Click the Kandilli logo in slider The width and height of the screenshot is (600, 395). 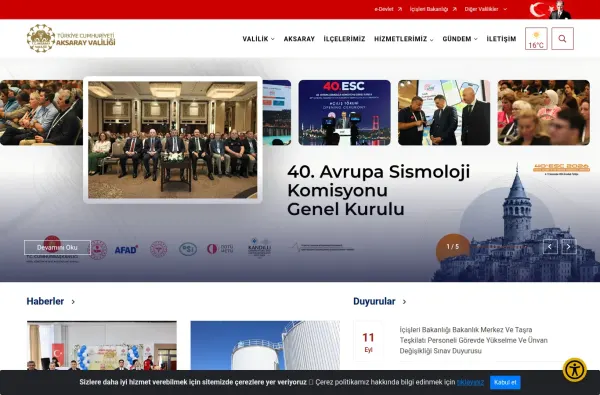pos(259,248)
